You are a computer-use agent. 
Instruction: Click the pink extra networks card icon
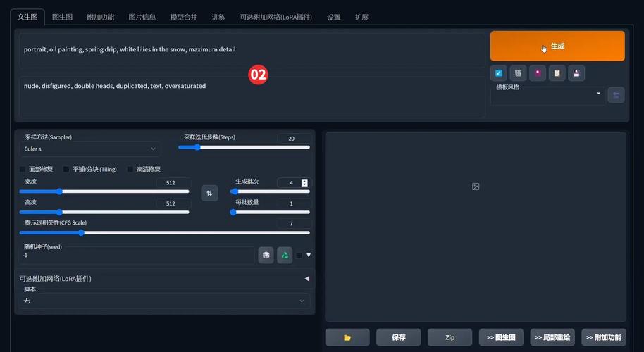[538, 73]
